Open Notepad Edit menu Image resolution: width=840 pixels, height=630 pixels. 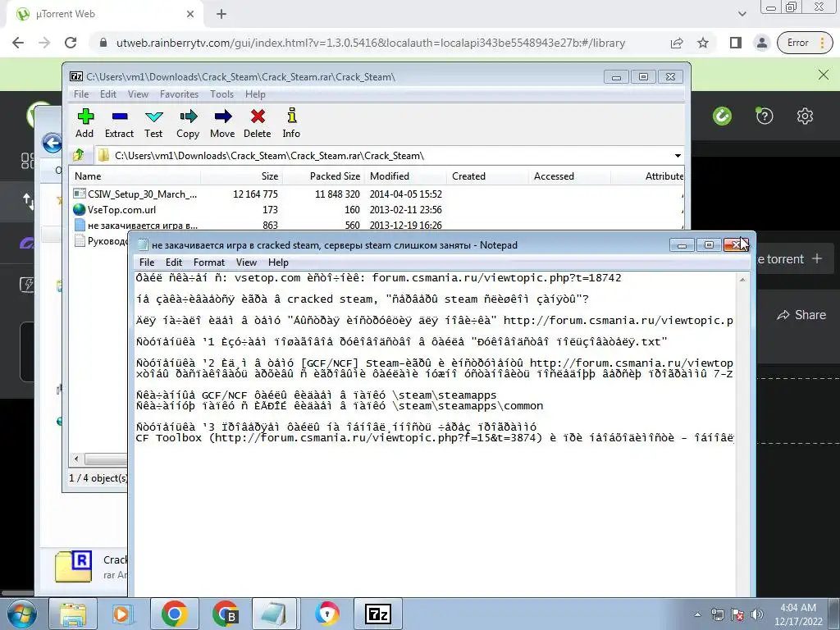[x=174, y=262]
